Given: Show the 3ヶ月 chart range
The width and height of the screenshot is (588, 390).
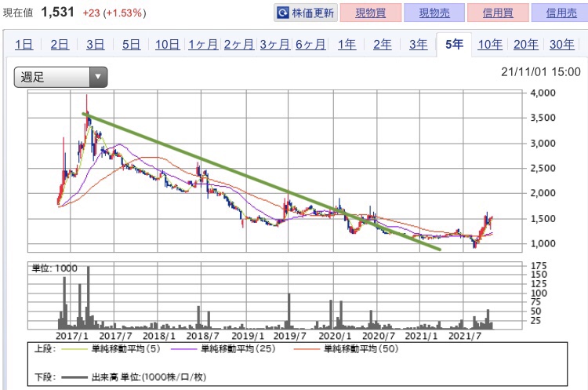Looking at the screenshot, I should pos(275,45).
